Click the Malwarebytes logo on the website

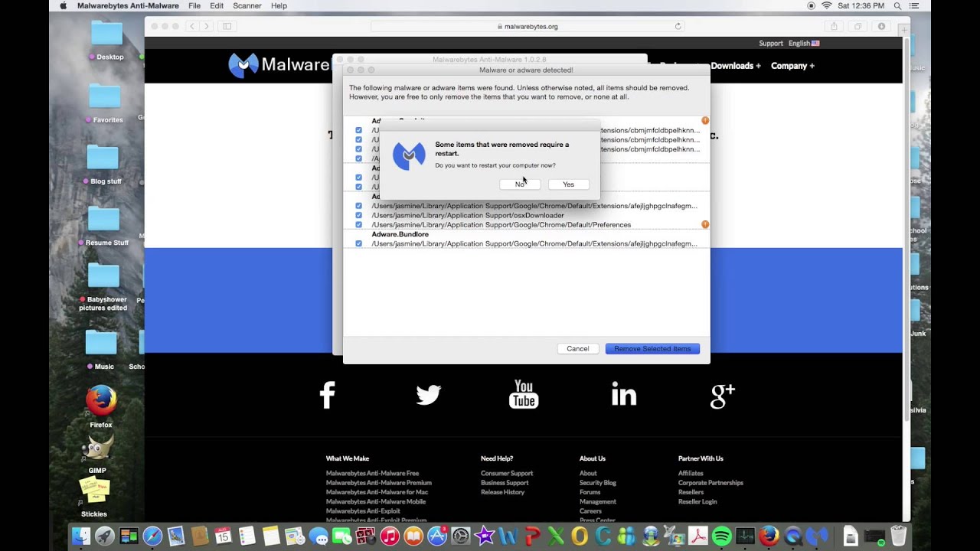click(x=279, y=65)
